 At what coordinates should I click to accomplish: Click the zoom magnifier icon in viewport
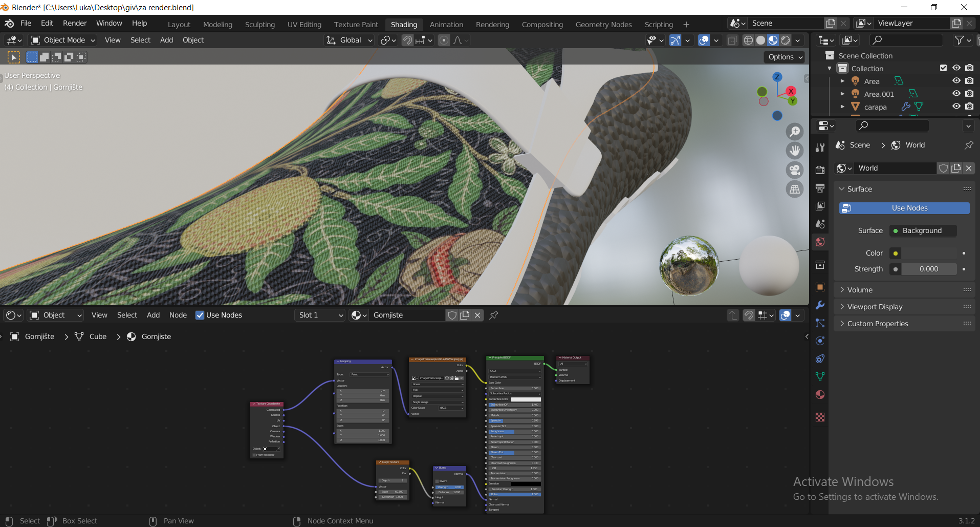(x=795, y=132)
